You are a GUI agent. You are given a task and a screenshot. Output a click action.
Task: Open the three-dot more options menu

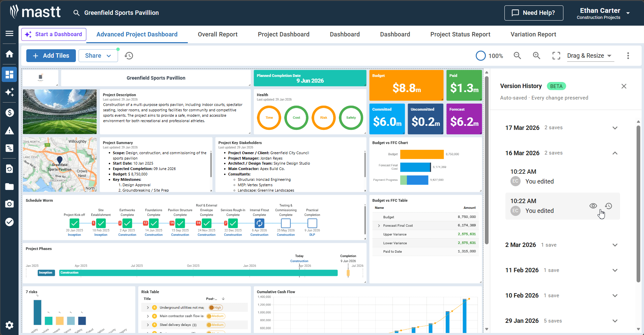[628, 56]
